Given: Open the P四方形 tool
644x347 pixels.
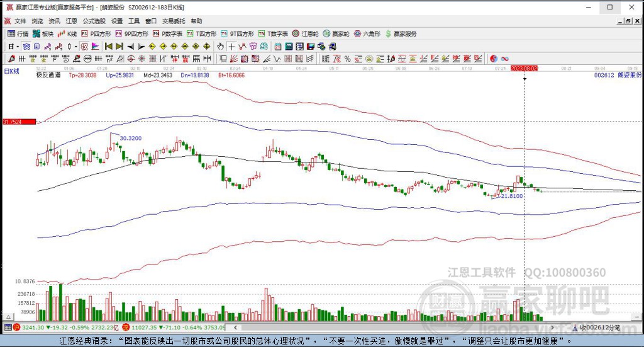Looking at the screenshot, I should [x=96, y=34].
